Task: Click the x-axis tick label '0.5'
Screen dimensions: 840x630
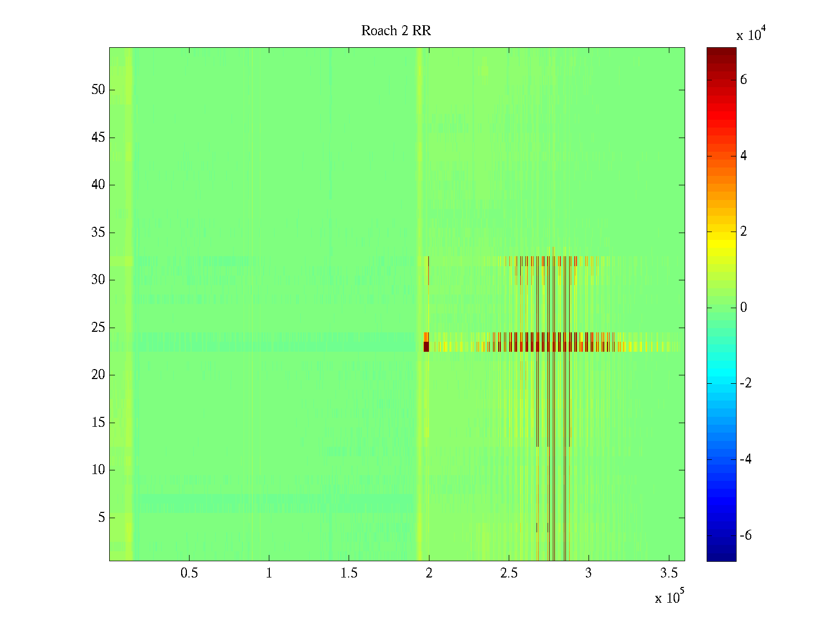Action: coord(189,573)
